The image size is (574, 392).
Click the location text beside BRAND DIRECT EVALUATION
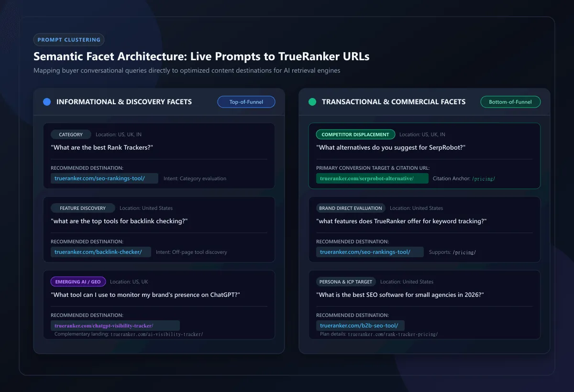point(417,208)
